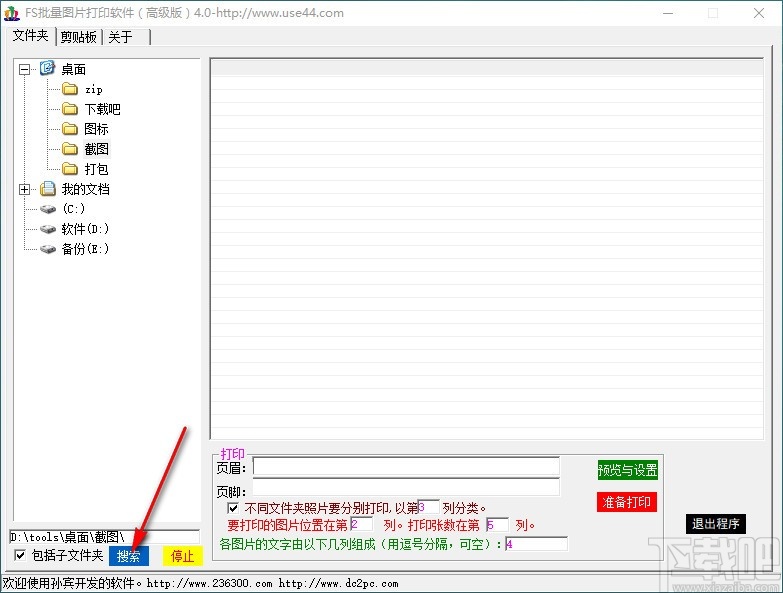
Task: Select the 软件(D:) tree item label
Action: click(85, 229)
